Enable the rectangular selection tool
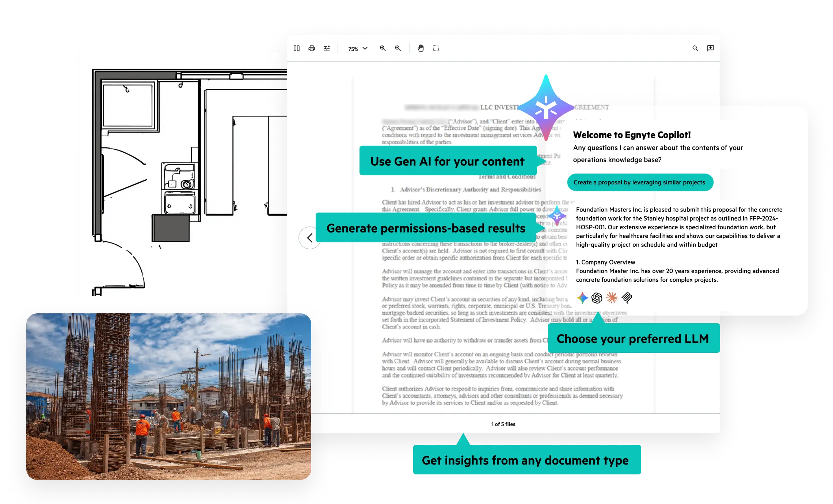This screenshot has height=504, width=833. 435,48
